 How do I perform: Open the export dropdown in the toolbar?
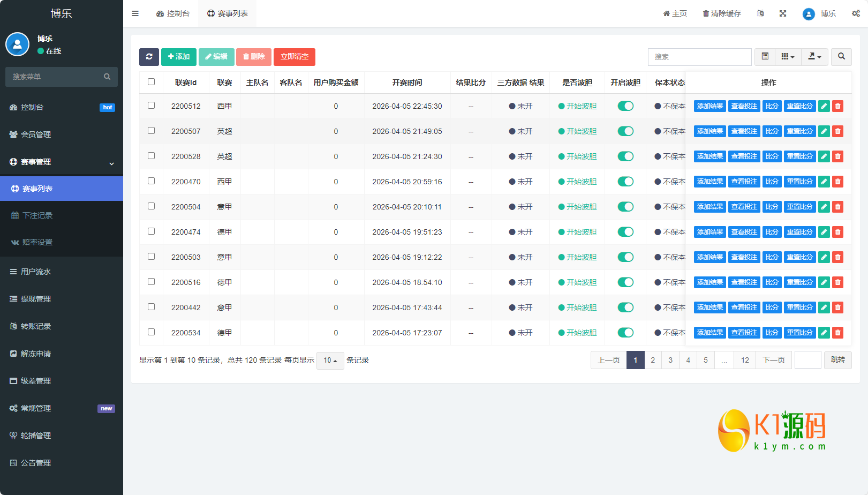pos(814,57)
